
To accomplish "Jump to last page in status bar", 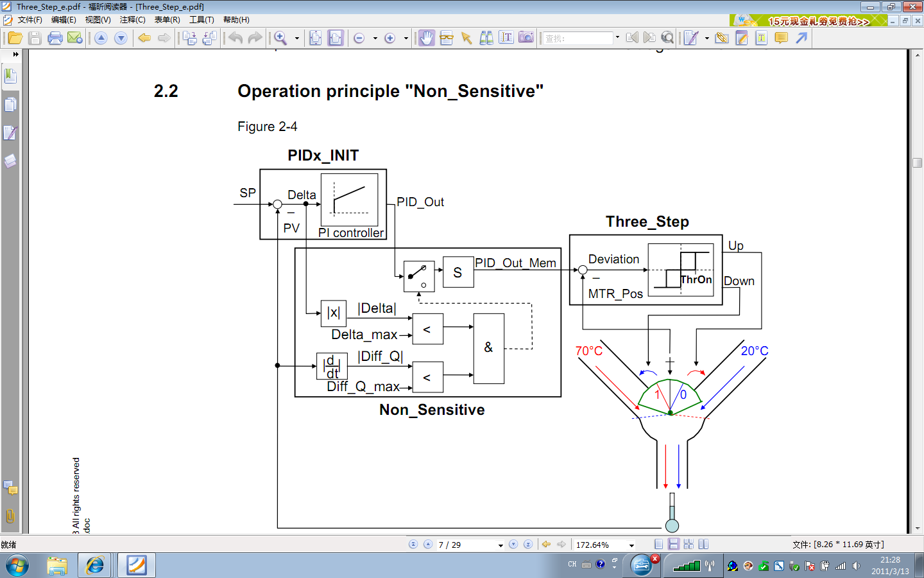I will coord(528,544).
